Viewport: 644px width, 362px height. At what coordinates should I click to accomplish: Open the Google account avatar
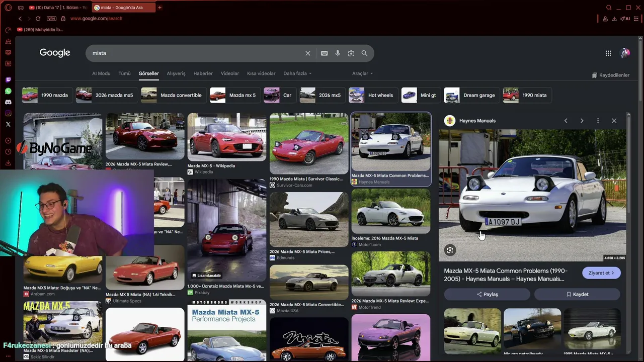pos(625,53)
